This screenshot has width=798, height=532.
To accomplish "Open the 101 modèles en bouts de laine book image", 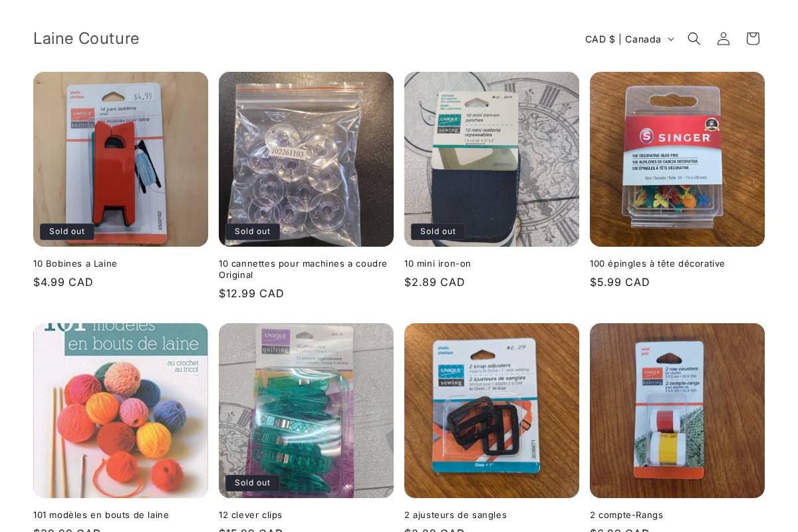I will (120, 410).
